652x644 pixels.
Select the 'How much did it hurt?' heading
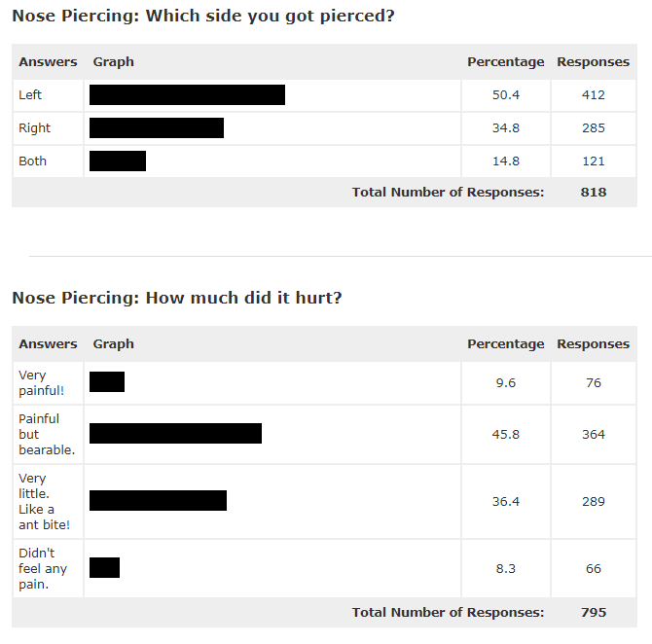coord(177,298)
